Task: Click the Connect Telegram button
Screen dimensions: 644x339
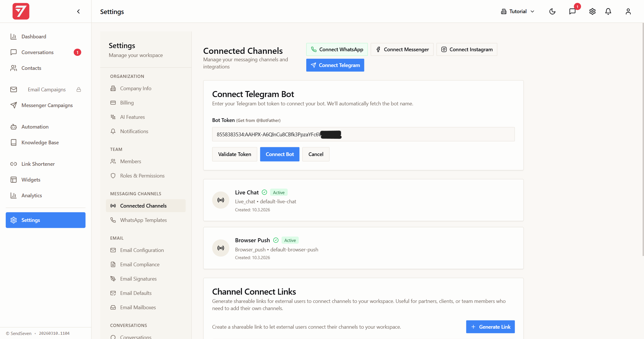Action: tap(335, 65)
